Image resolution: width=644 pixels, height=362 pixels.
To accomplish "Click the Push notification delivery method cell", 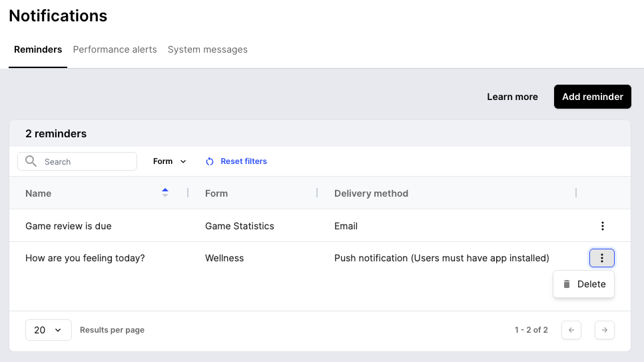I will pyautogui.click(x=442, y=258).
